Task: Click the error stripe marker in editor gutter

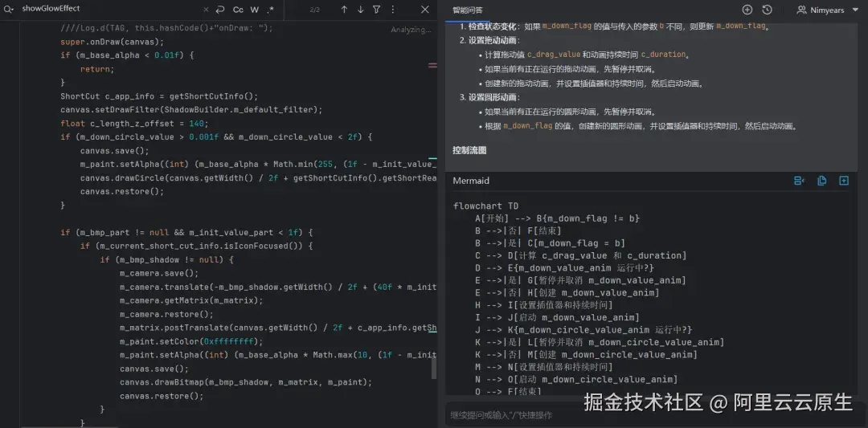Action: pyautogui.click(x=432, y=65)
